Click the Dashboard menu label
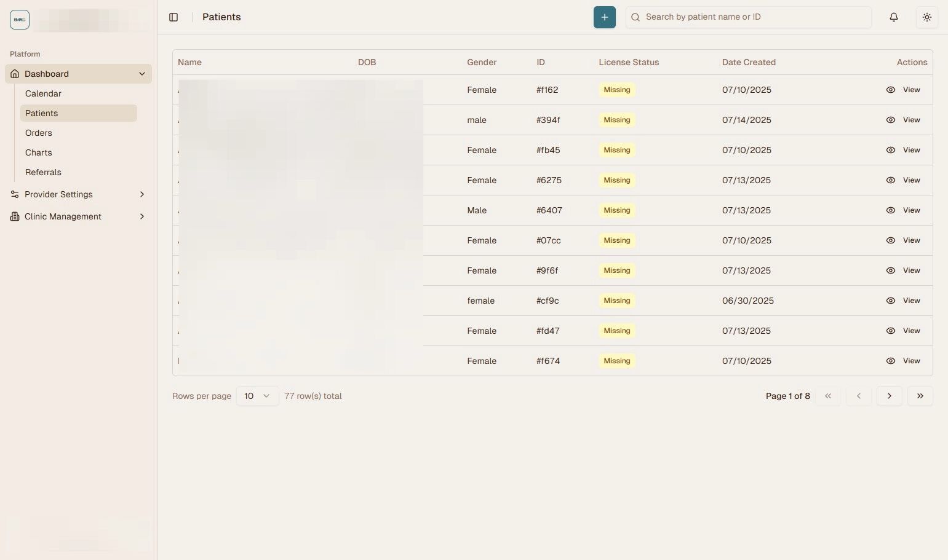 (x=47, y=74)
